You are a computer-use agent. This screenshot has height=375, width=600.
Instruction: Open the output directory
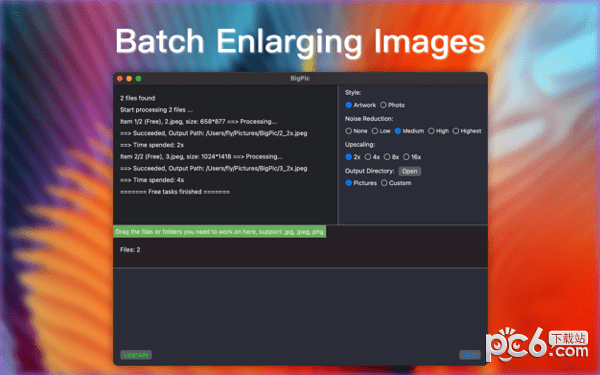coord(409,171)
